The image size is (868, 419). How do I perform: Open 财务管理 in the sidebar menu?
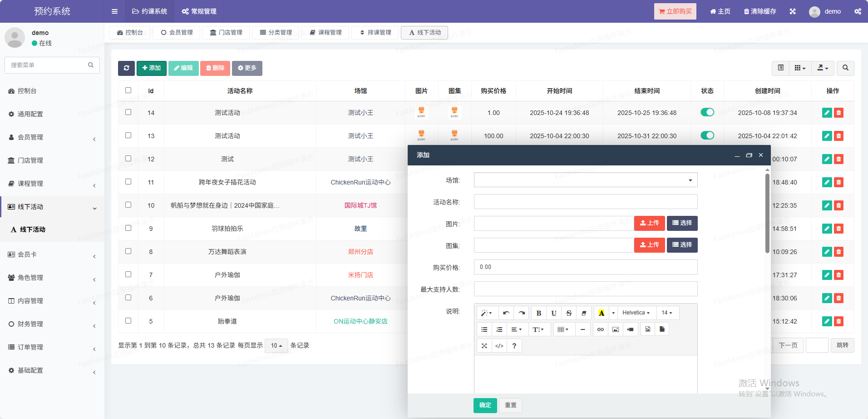(30, 324)
